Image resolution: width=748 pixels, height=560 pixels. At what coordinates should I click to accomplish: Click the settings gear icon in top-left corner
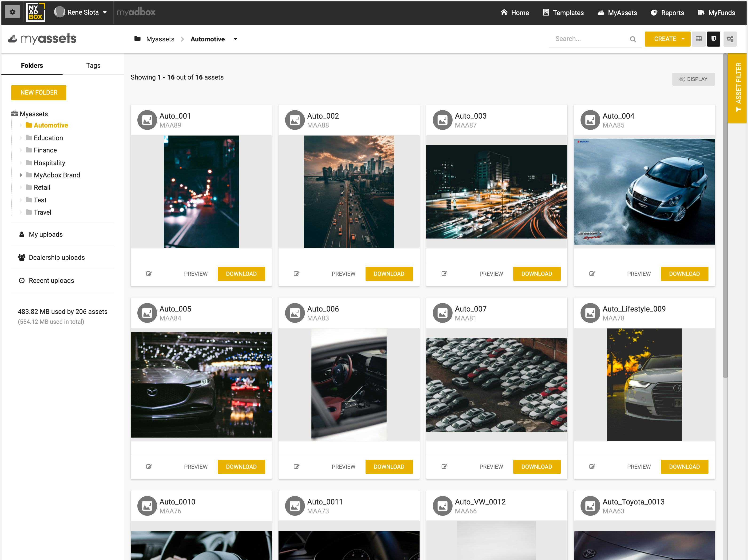[12, 12]
